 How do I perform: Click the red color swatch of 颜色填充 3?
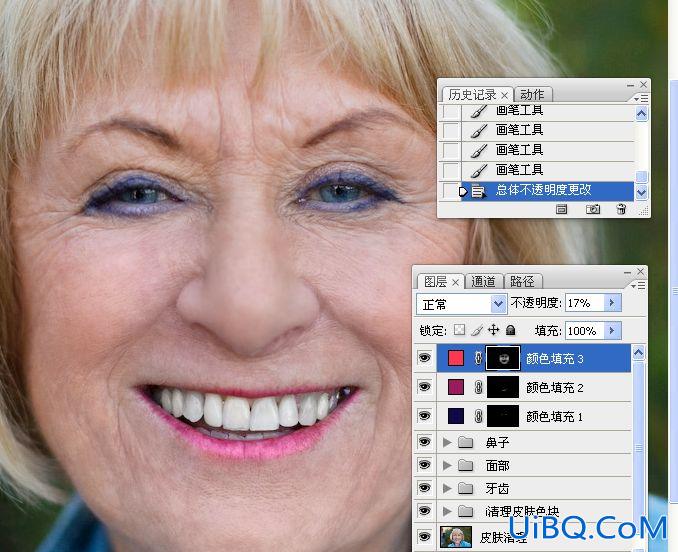pos(456,358)
